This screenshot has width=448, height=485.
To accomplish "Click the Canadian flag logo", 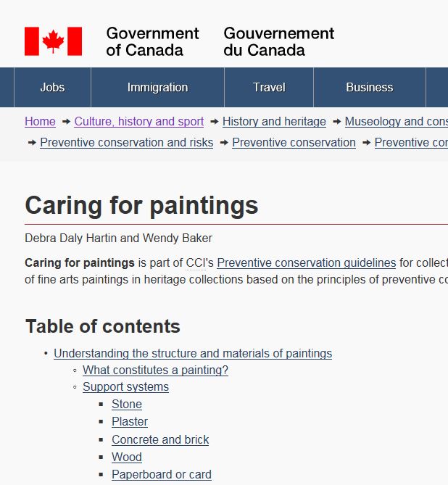I will coord(53,41).
